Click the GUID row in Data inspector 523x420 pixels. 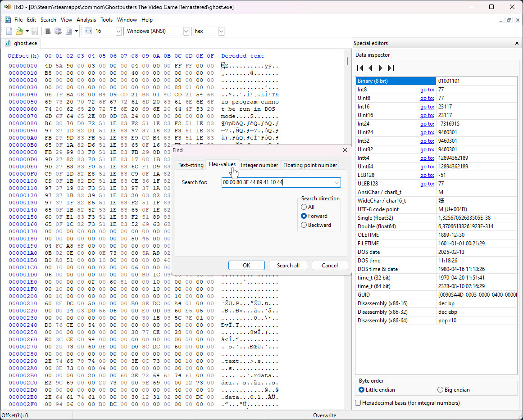[x=436, y=295]
